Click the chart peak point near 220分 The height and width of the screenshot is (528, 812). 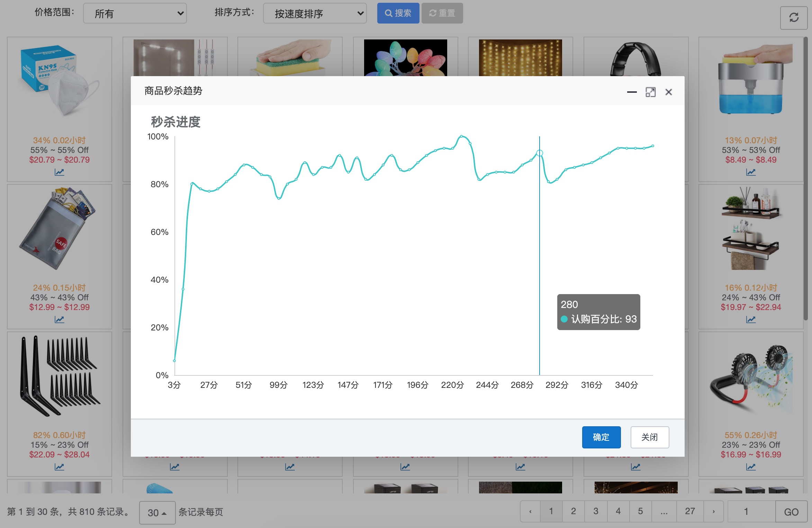pos(461,136)
